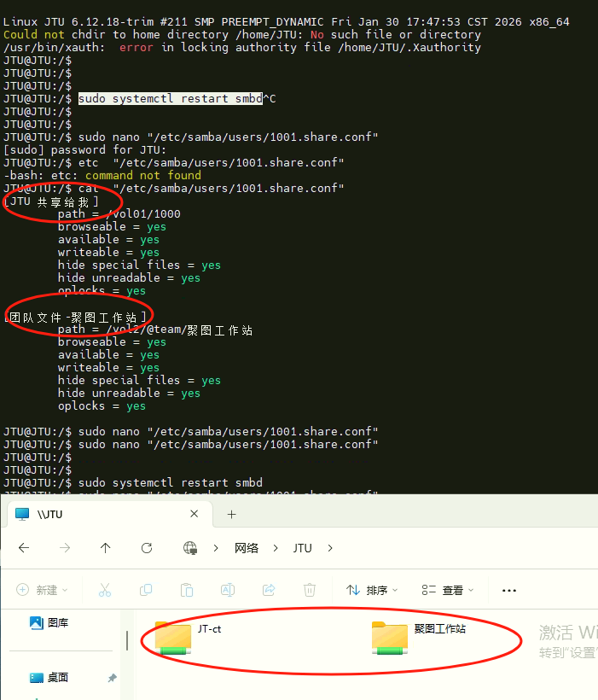This screenshot has width=598, height=700.
Task: Click '[sudo] password for JTU:' line
Action: point(84,149)
